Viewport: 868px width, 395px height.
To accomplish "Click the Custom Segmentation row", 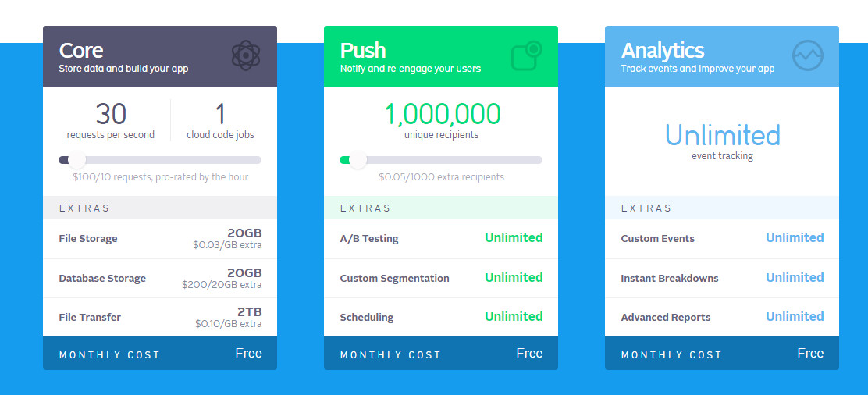I will pos(441,278).
